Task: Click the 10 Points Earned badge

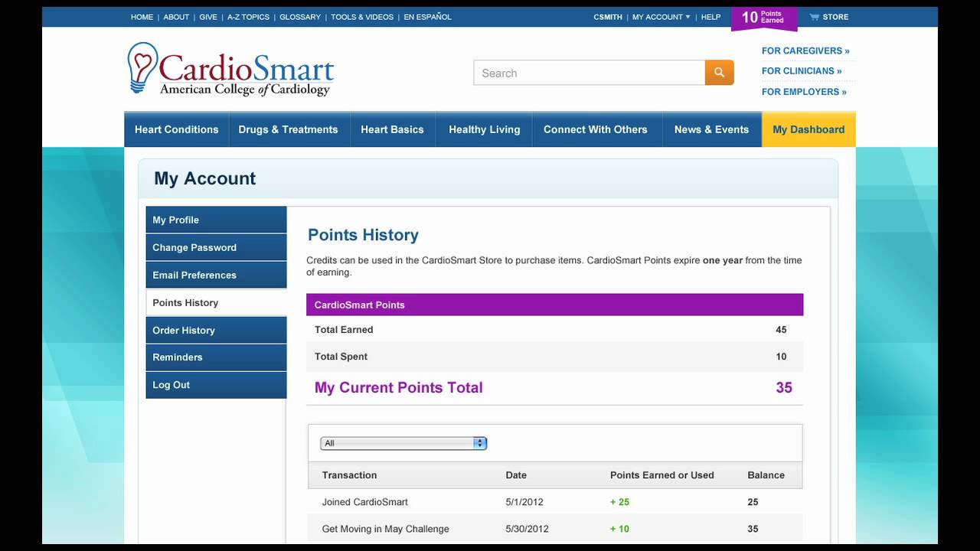Action: (764, 18)
